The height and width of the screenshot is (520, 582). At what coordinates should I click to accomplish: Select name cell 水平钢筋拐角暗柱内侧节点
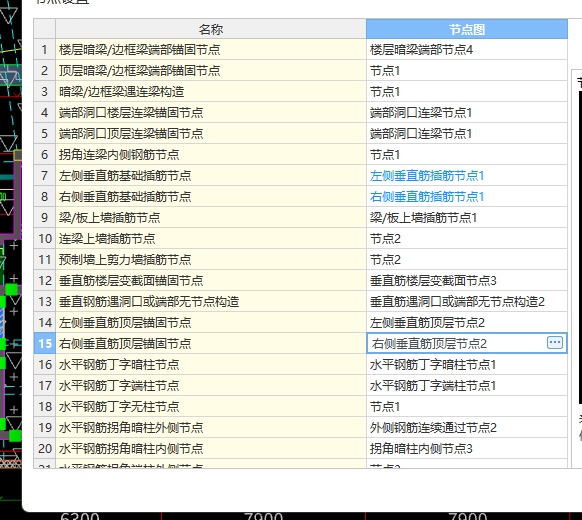pyautogui.click(x=211, y=448)
